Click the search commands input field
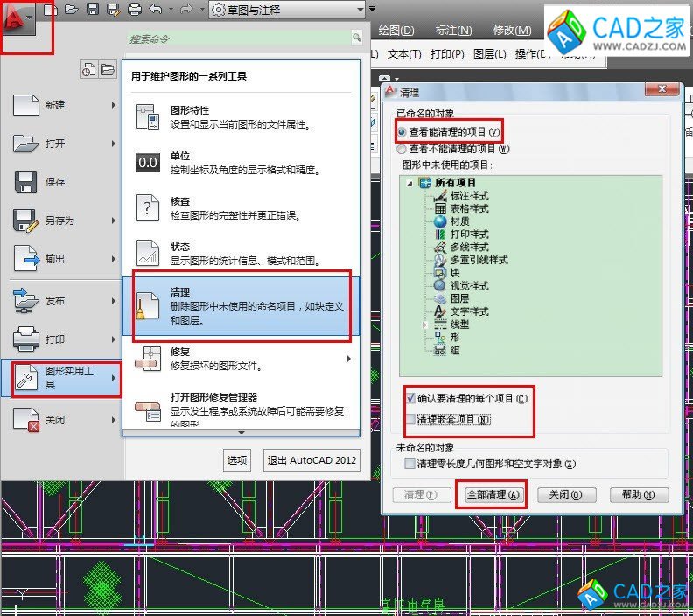693x616 pixels. click(238, 38)
